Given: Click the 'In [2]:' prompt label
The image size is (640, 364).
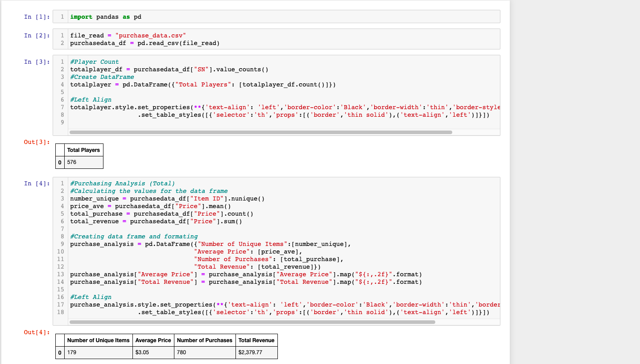Looking at the screenshot, I should (x=37, y=36).
